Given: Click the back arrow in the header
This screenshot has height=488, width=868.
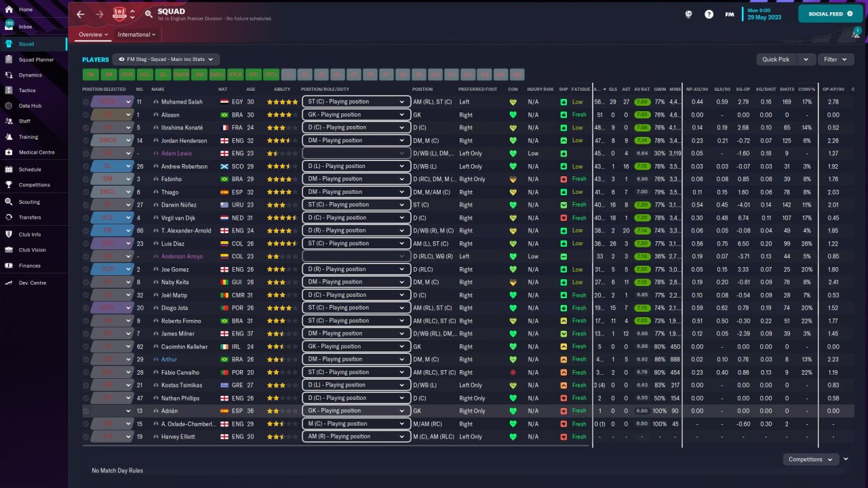Looking at the screenshot, I should pyautogui.click(x=81, y=14).
